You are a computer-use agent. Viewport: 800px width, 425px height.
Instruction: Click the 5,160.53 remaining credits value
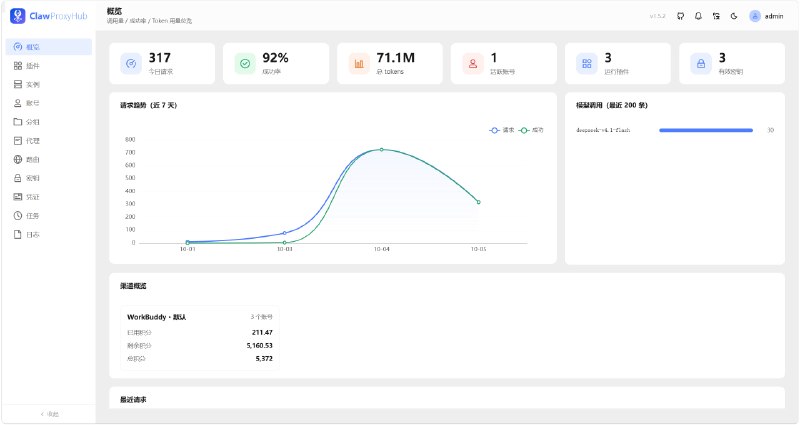(x=260, y=345)
